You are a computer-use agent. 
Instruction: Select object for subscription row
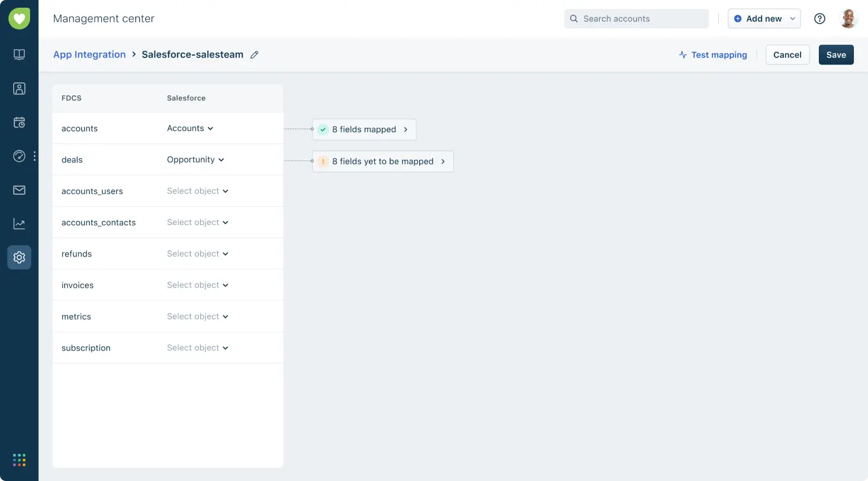(198, 348)
